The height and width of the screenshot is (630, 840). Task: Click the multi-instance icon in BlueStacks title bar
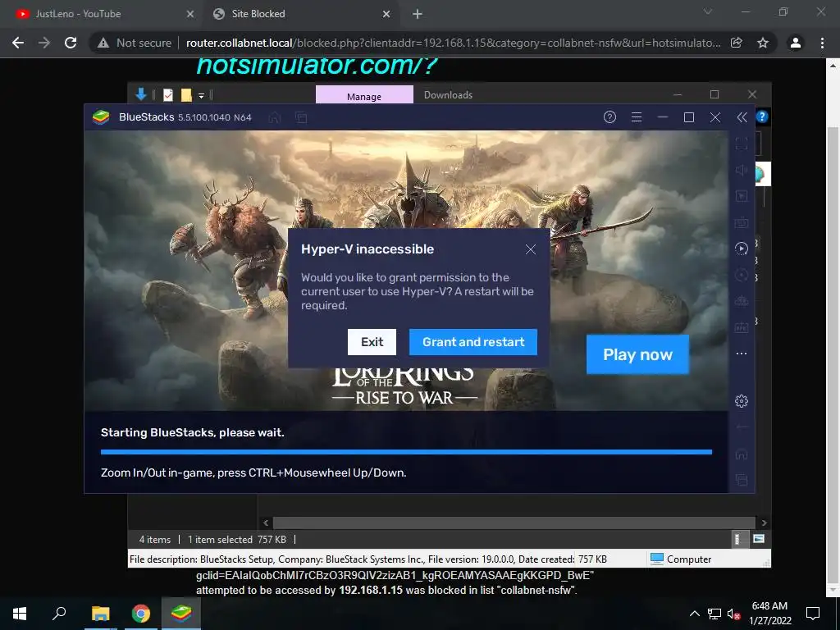click(x=301, y=117)
